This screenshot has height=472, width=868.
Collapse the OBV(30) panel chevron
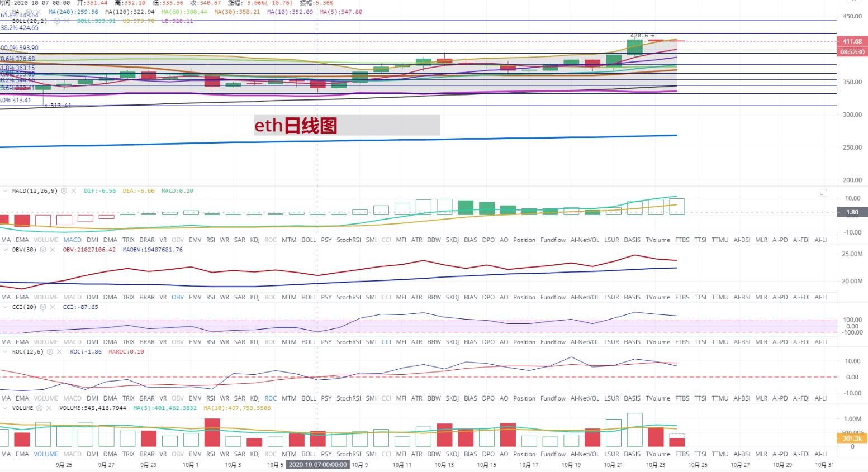pos(6,250)
